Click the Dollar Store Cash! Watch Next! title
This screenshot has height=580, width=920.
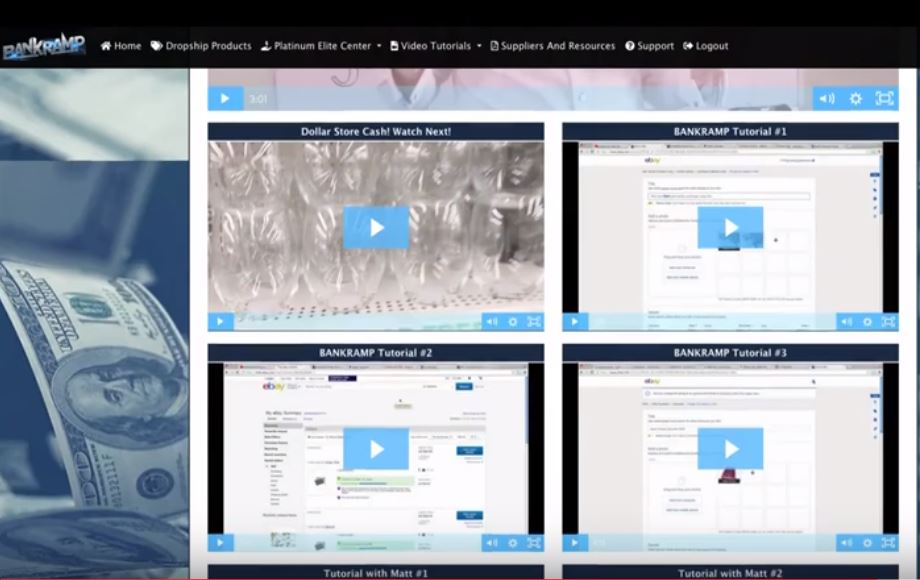click(376, 131)
